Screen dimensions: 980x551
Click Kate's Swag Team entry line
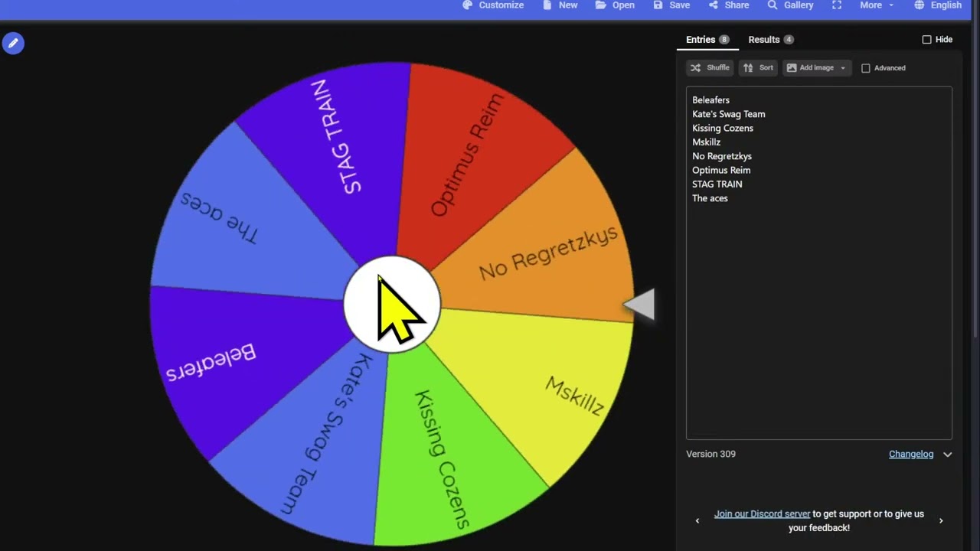(x=728, y=114)
